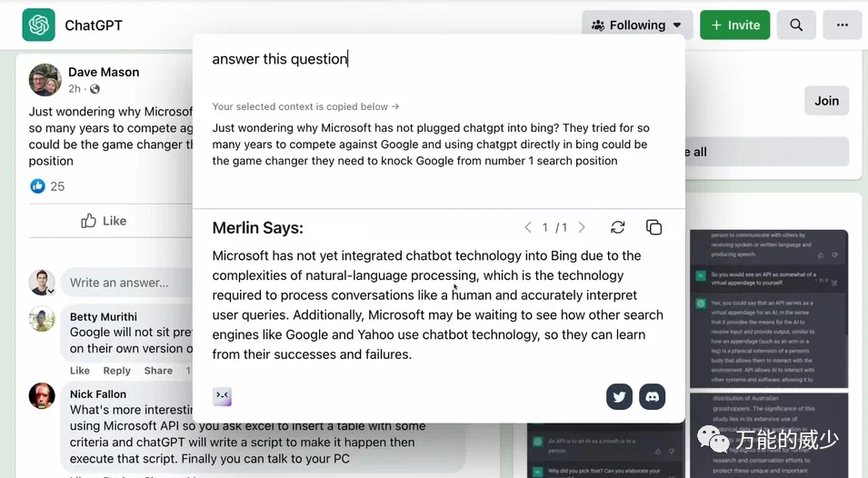Viewport: 868px width, 478px height.
Task: Open the three-dots more options menu
Action: coord(842,25)
